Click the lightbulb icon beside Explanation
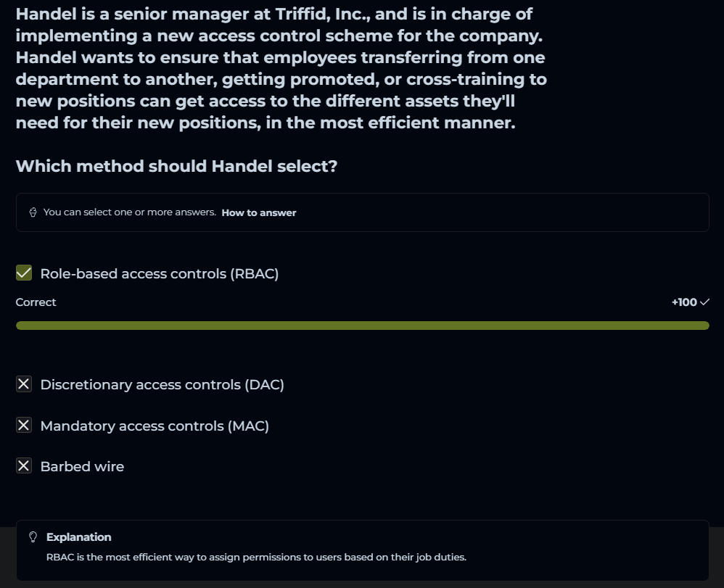Viewport: 724px width, 588px height. [32, 537]
